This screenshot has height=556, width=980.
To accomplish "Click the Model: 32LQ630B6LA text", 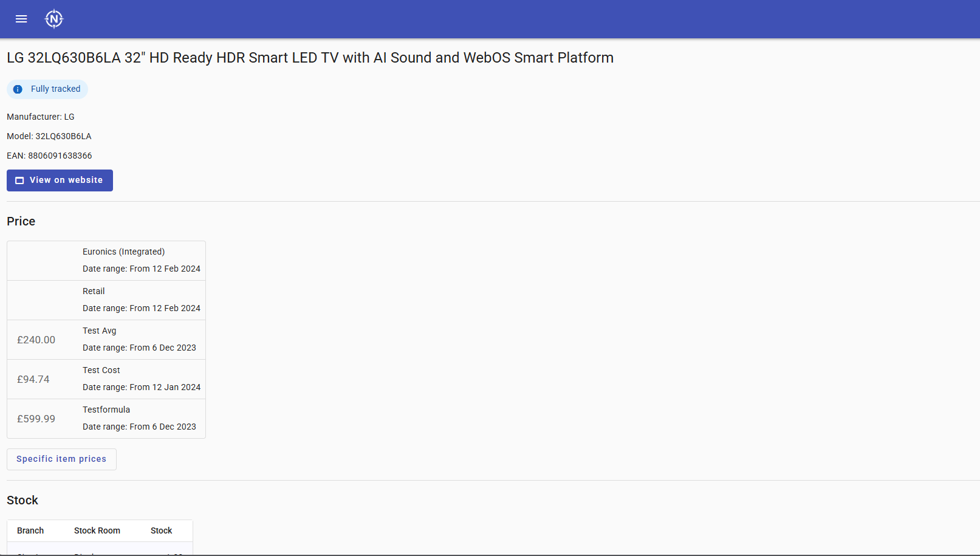I will tap(49, 136).
